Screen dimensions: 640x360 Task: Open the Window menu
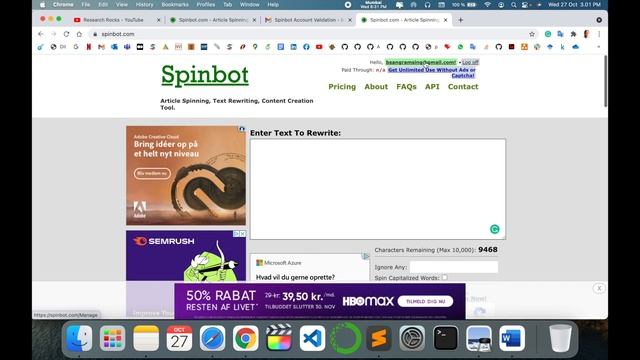pos(249,4)
